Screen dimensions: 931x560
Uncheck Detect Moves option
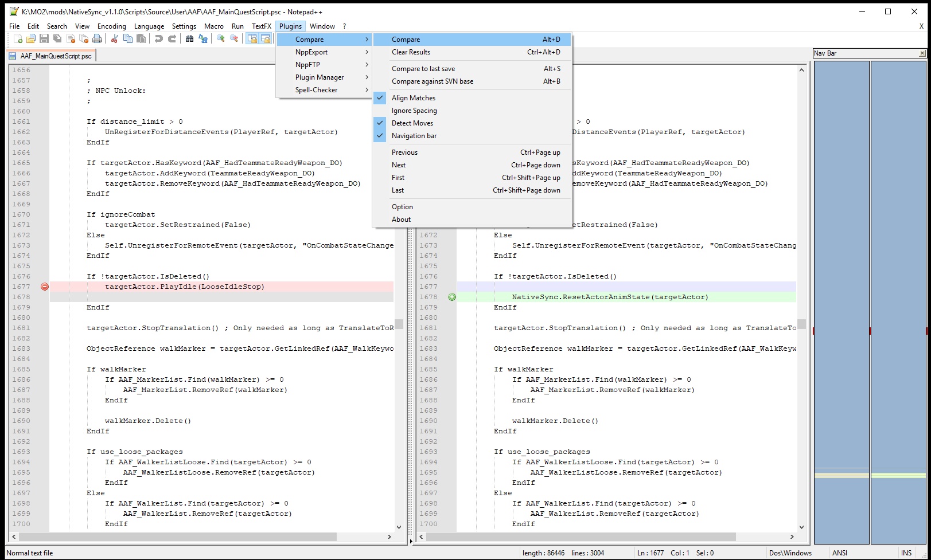pyautogui.click(x=472, y=123)
